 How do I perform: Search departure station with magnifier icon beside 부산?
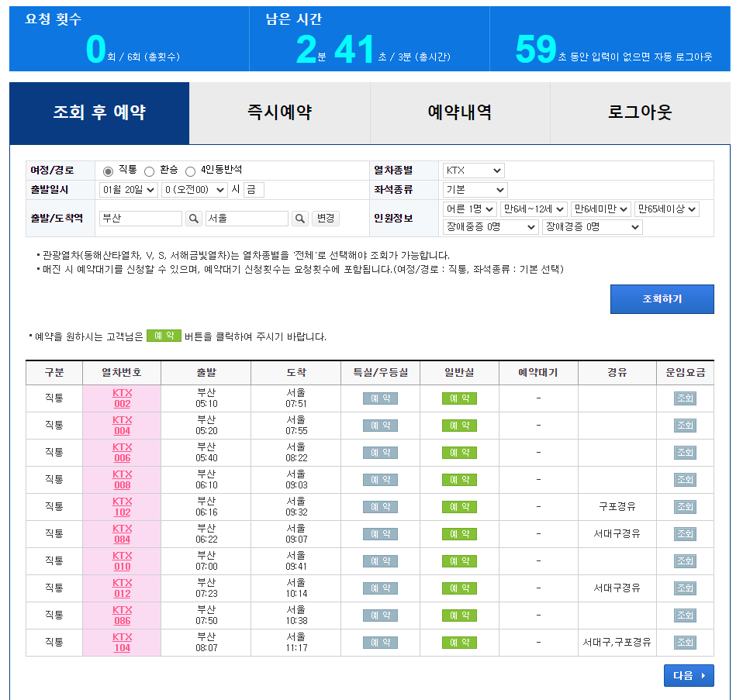click(193, 219)
